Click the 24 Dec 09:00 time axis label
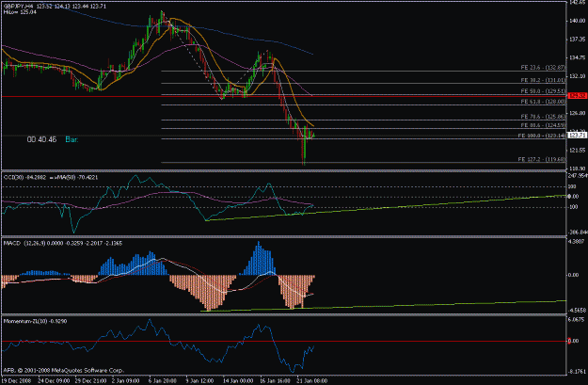588x385 pixels. pyautogui.click(x=54, y=381)
